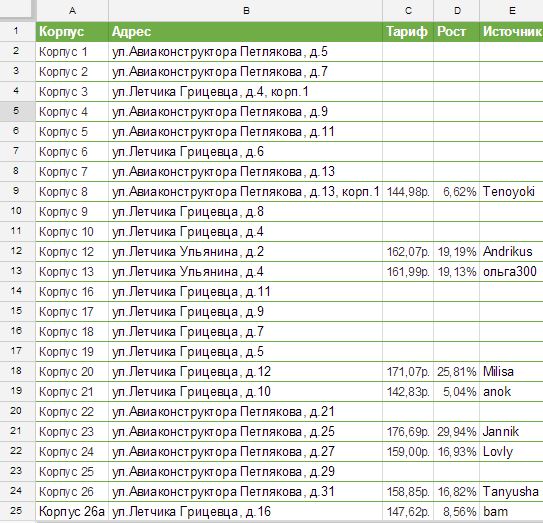Click the Источник header cell
The image size is (543, 523).
pyautogui.click(x=511, y=32)
